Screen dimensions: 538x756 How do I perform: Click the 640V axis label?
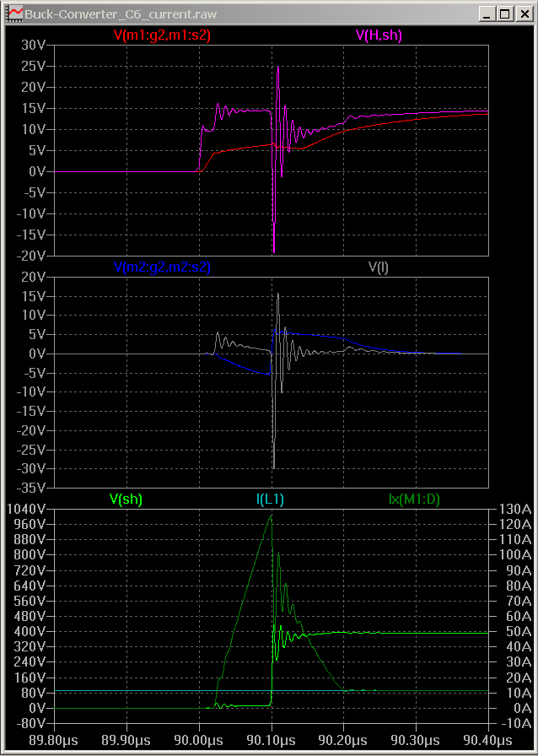32,586
